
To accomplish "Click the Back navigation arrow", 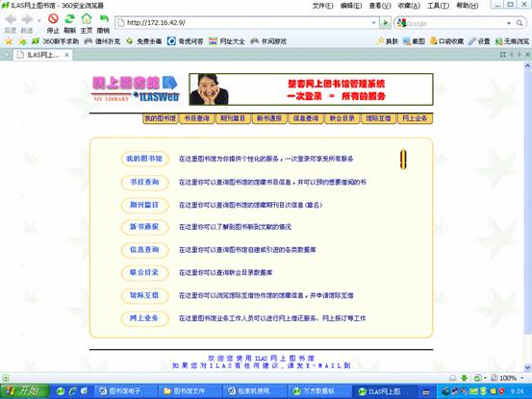I will click(11, 19).
